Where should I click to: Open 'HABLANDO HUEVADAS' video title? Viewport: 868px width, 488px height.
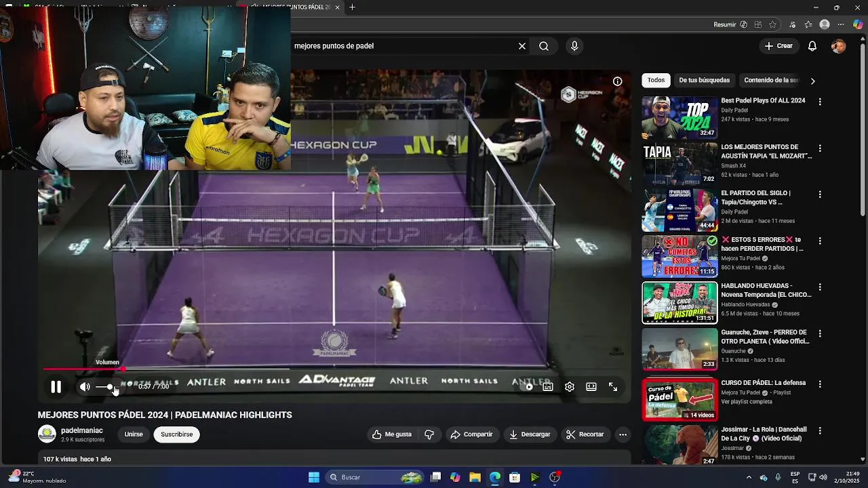click(x=766, y=290)
